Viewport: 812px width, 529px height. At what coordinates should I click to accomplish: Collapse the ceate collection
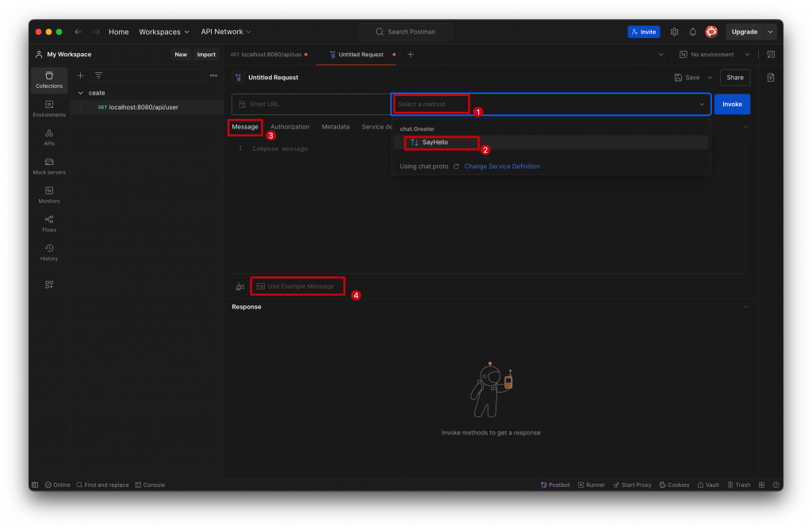[x=80, y=93]
